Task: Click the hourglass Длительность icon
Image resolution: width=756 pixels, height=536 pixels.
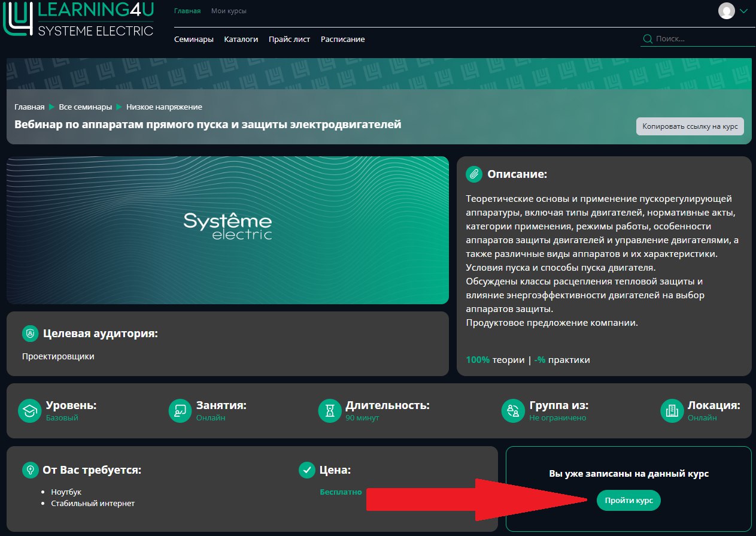Action: click(x=330, y=411)
